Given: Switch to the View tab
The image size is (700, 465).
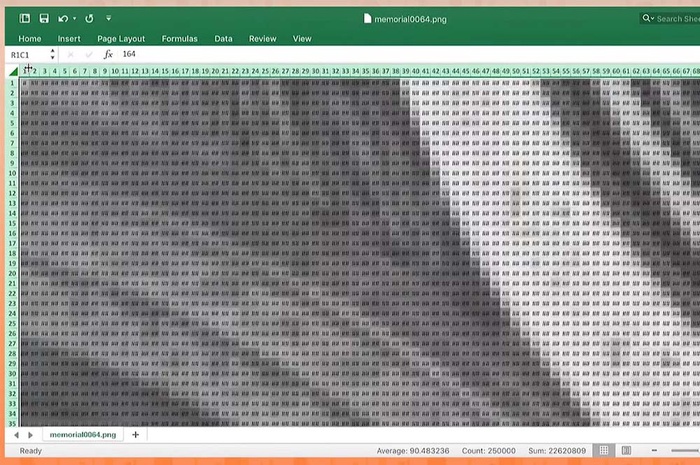Looking at the screenshot, I should pos(302,39).
